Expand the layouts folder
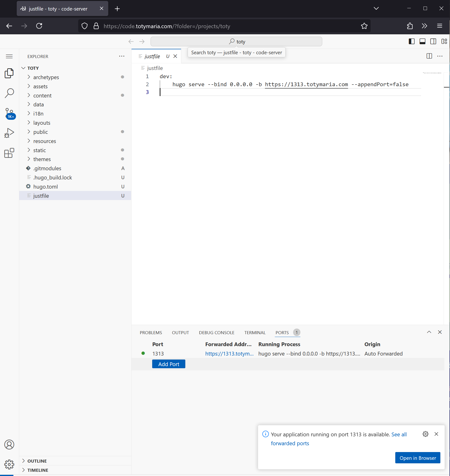Screen dimensions: 450x476 75,123
